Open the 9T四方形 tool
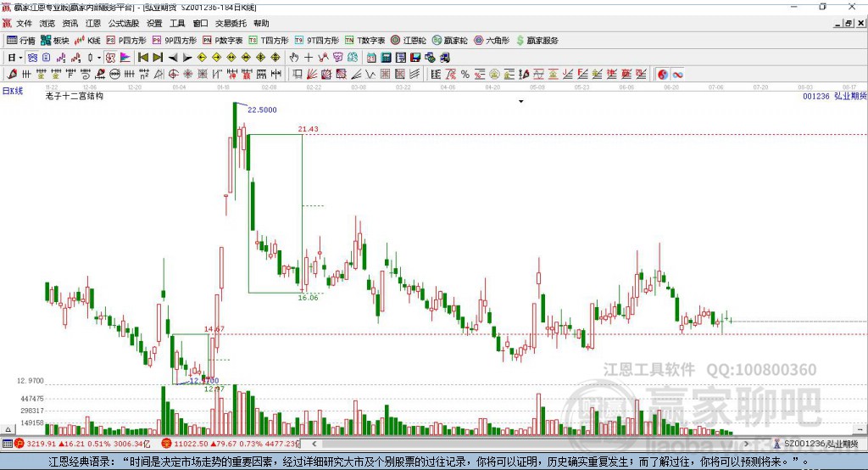 317,41
